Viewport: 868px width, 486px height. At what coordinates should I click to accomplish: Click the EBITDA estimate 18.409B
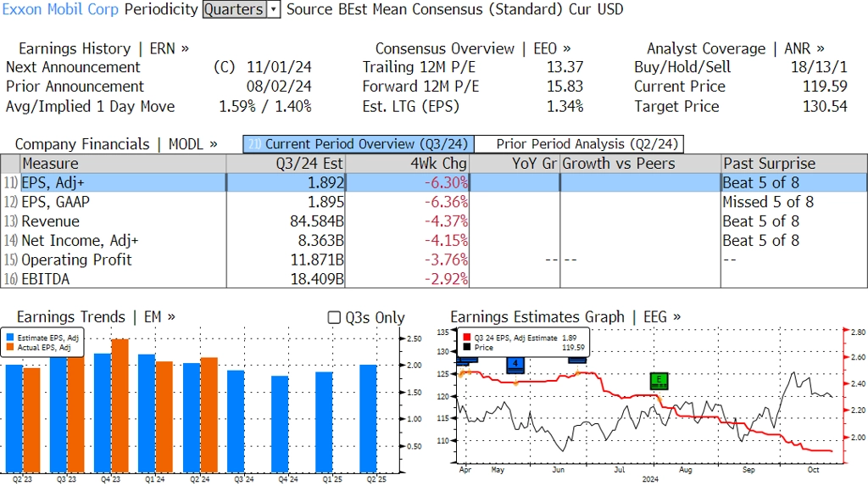[317, 279]
